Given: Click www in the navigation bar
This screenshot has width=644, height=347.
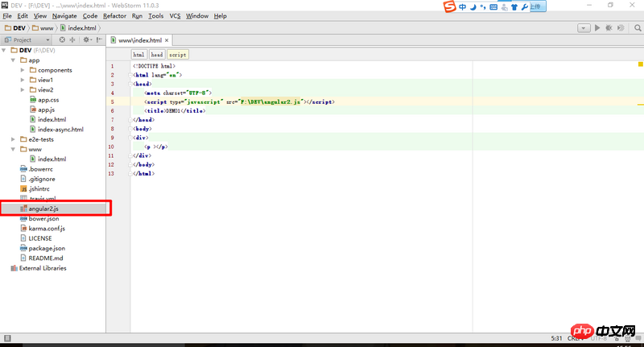Looking at the screenshot, I should pos(43,28).
